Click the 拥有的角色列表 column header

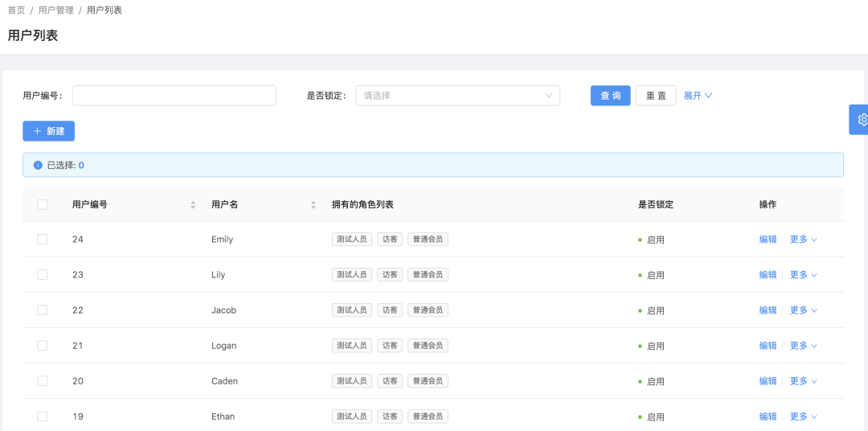362,204
